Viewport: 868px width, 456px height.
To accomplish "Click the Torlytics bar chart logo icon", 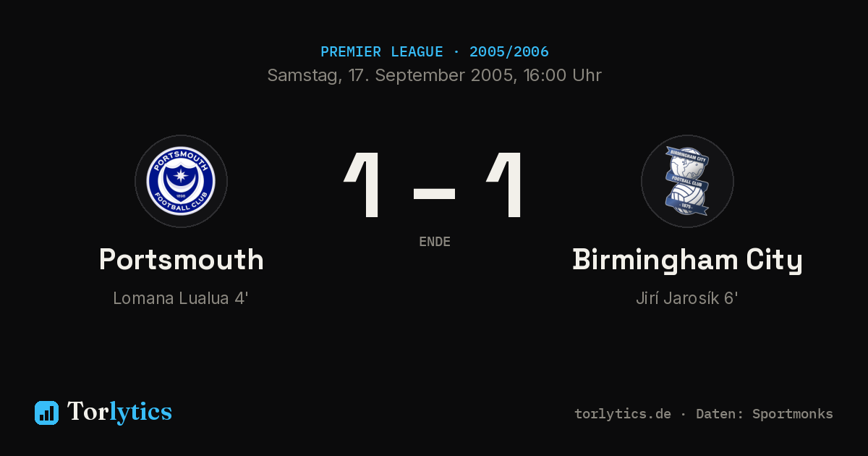I will (46, 413).
